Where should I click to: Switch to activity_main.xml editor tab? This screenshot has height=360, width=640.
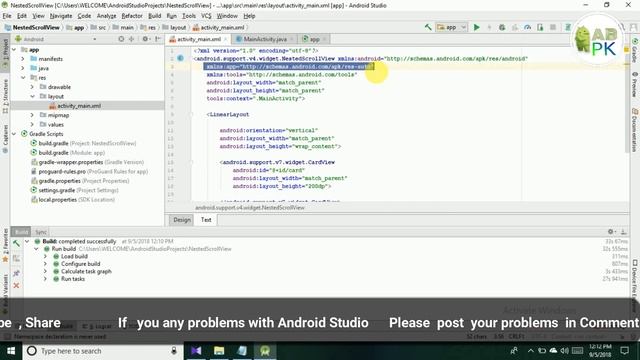click(198, 39)
